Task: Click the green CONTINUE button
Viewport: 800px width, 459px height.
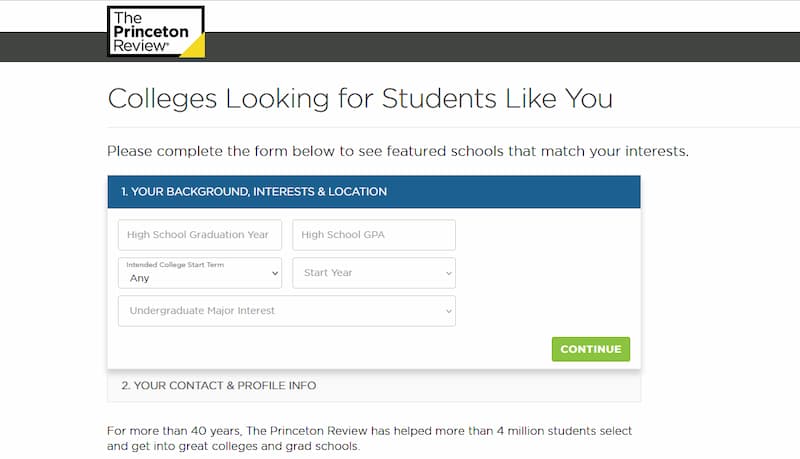Action: pos(591,349)
